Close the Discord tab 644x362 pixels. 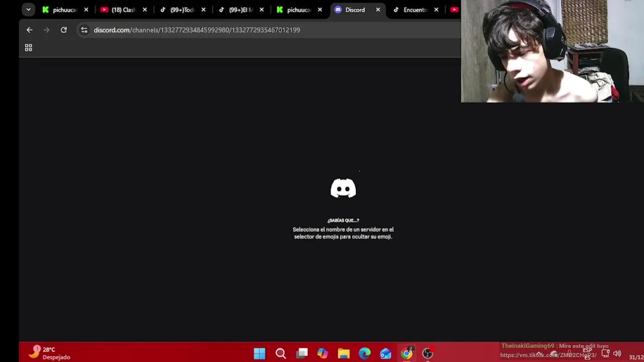coord(378,10)
